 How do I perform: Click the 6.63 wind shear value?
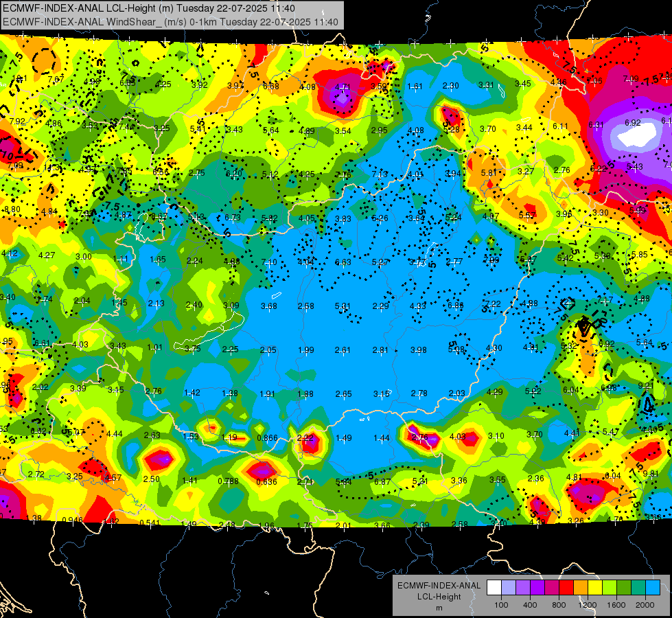[x=343, y=262]
